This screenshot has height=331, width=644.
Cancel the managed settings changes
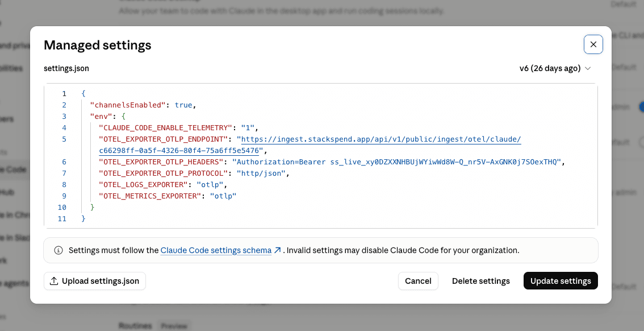418,281
